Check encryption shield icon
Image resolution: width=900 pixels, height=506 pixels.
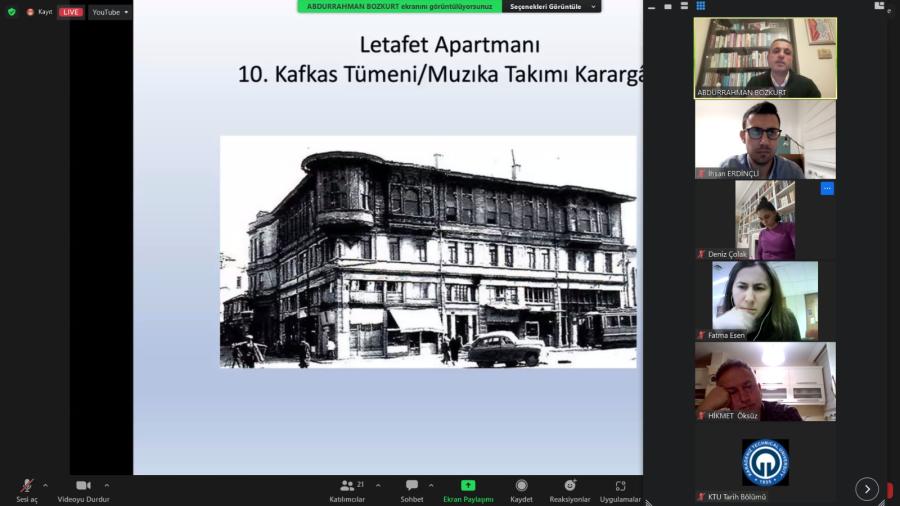click(11, 11)
